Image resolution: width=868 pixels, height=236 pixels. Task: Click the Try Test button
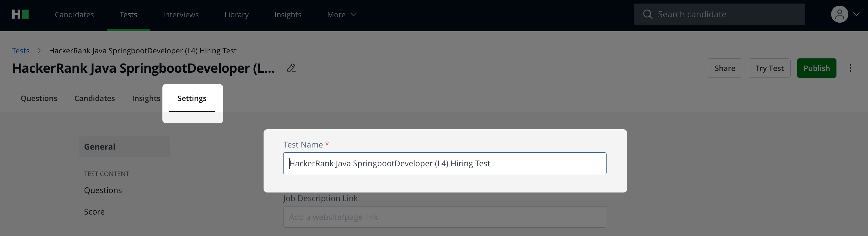(769, 68)
